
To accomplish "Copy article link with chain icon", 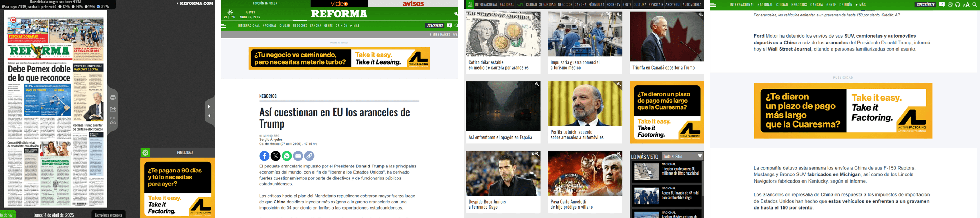I will [x=309, y=156].
